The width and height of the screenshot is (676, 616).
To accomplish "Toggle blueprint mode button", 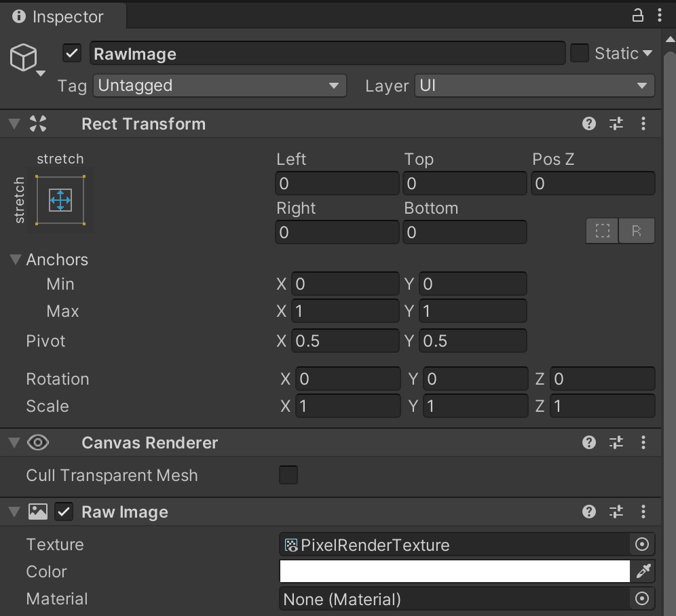I will pos(602,231).
